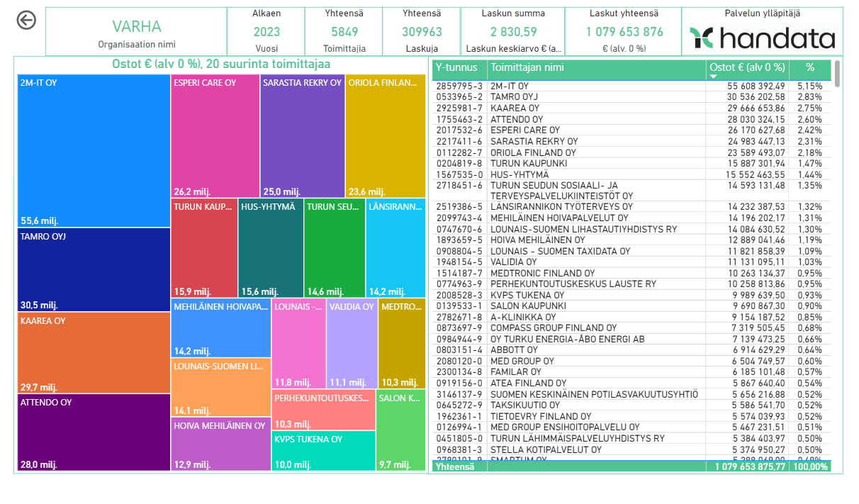Sort by the % column header
Image resolution: width=859 pixels, height=504 pixels.
(x=810, y=68)
